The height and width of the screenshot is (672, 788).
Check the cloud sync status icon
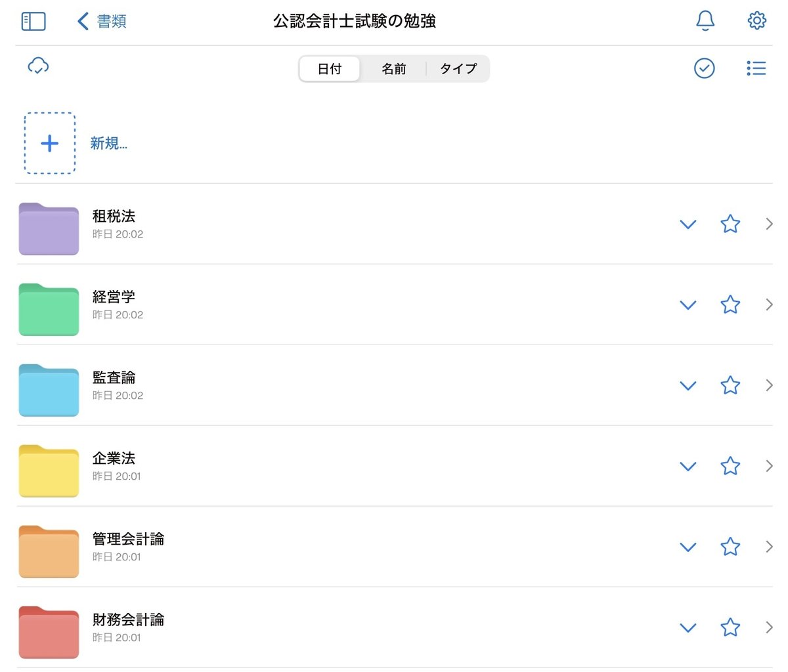point(38,66)
